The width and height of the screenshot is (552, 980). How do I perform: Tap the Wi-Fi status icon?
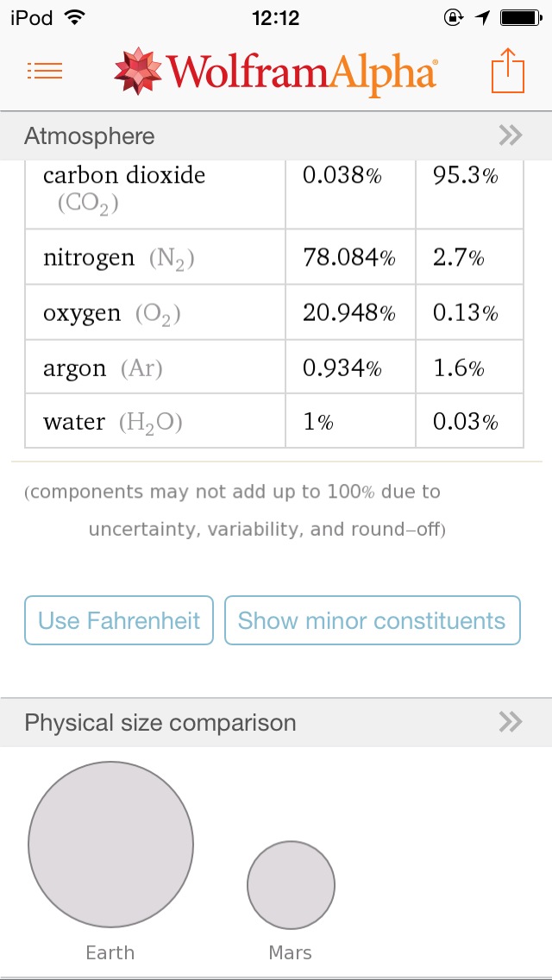[75, 17]
